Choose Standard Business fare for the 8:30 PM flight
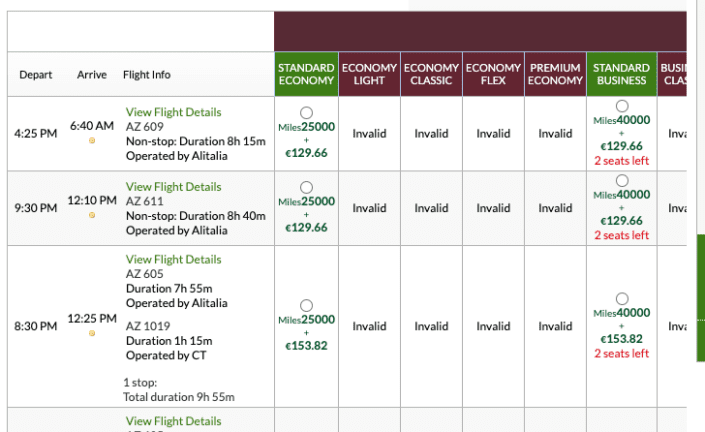The image size is (705, 432). pos(622,298)
